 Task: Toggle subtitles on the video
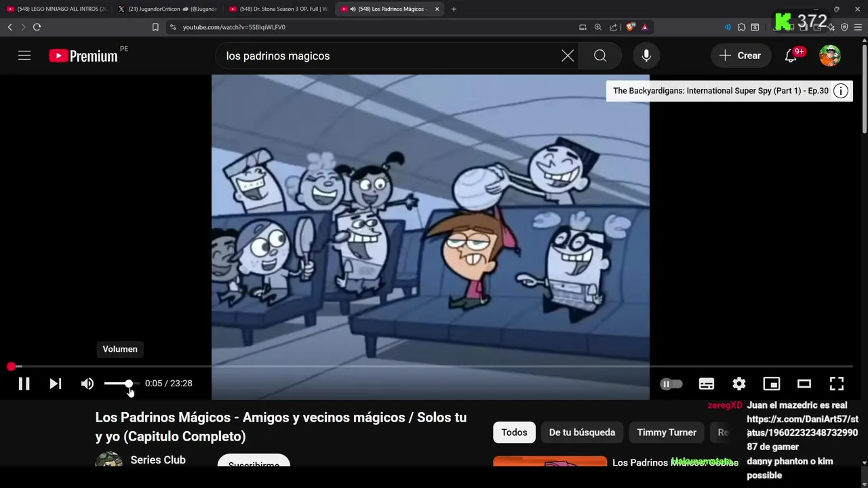point(707,384)
